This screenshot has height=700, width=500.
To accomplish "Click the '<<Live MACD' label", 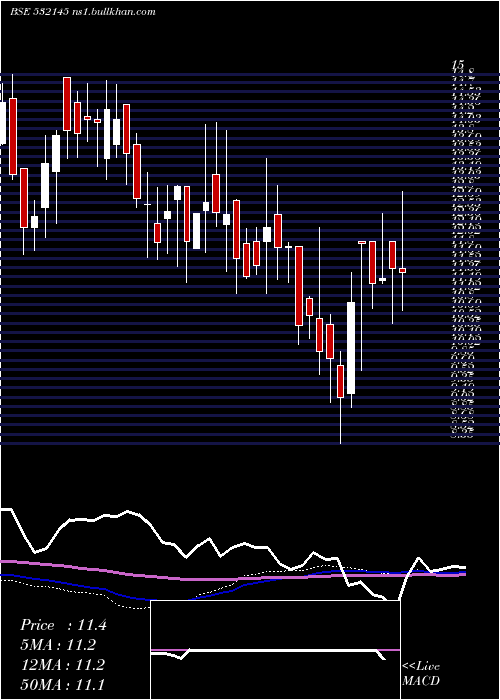I will coord(421,674).
